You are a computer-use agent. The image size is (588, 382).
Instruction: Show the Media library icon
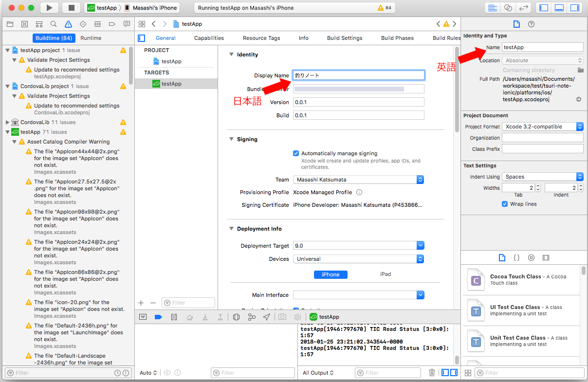546,257
